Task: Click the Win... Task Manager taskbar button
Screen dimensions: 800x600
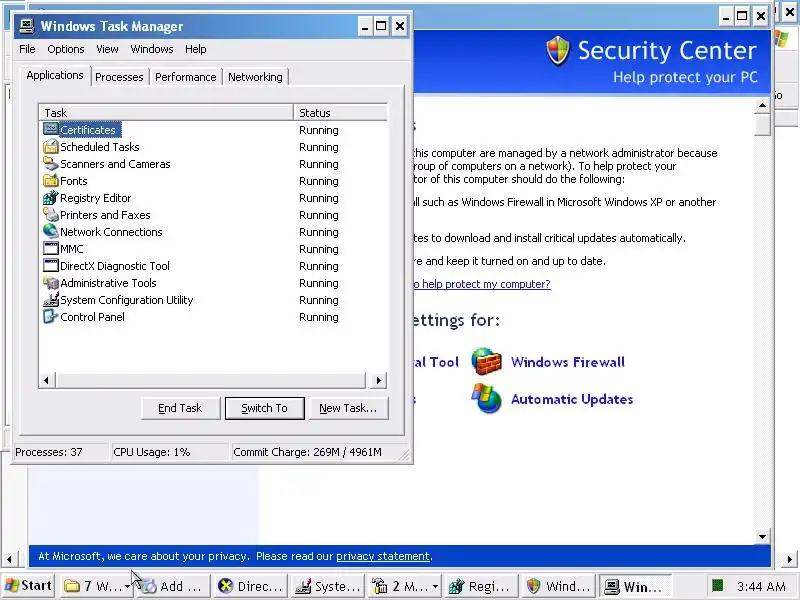Action: click(635, 586)
